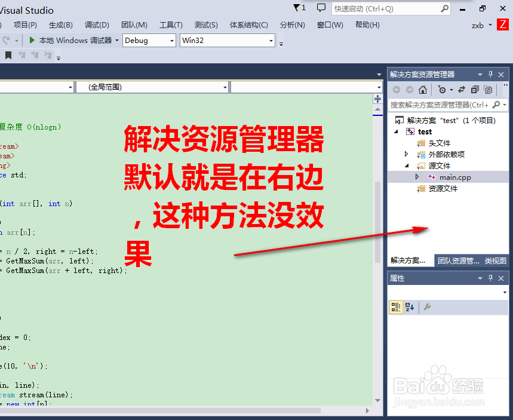Clear all bookmarks icon
513x420 pixels.
tap(48, 56)
